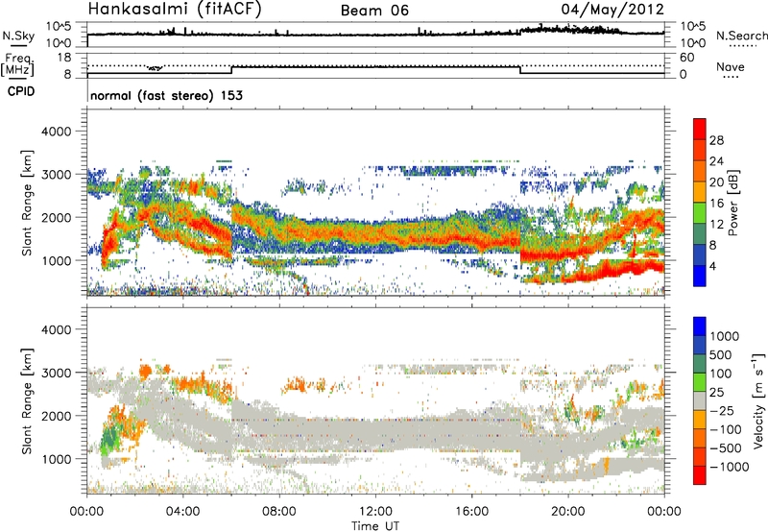Click the 100 tick on Velocity colorbar
Viewport: 768px width, 532px height.
pyautogui.click(x=721, y=374)
